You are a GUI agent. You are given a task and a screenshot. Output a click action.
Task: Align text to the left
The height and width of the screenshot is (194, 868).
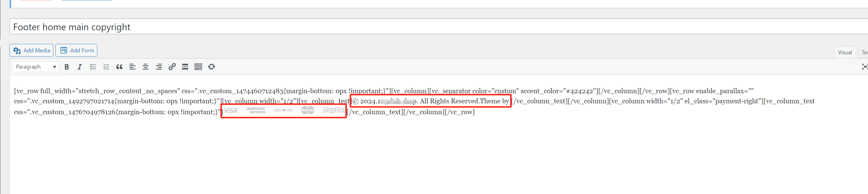132,67
